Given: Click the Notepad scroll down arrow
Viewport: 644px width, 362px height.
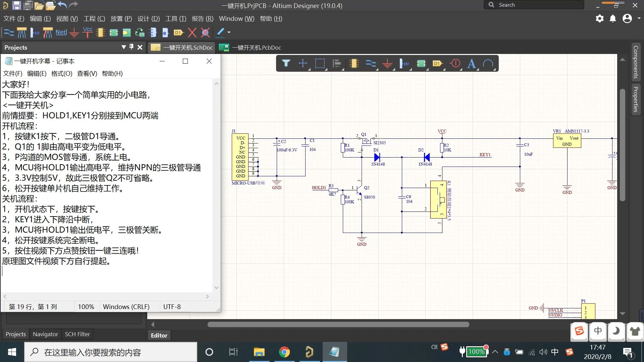Looking at the screenshot, I should (x=216, y=288).
